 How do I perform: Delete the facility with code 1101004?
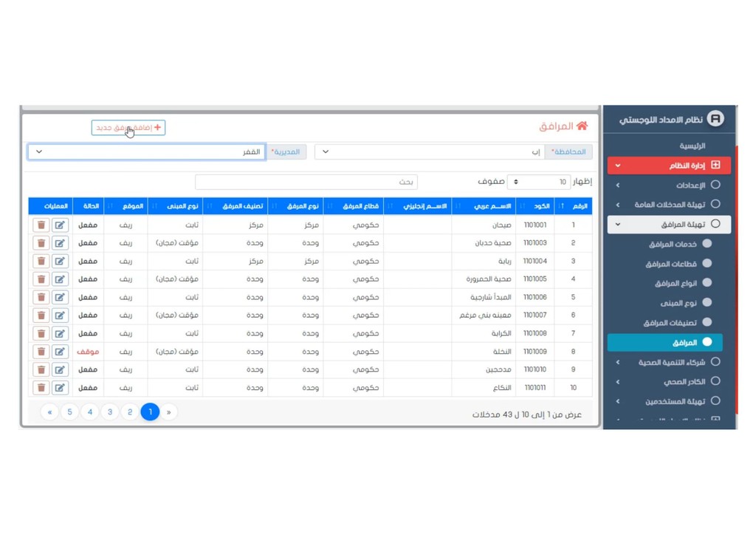point(41,261)
